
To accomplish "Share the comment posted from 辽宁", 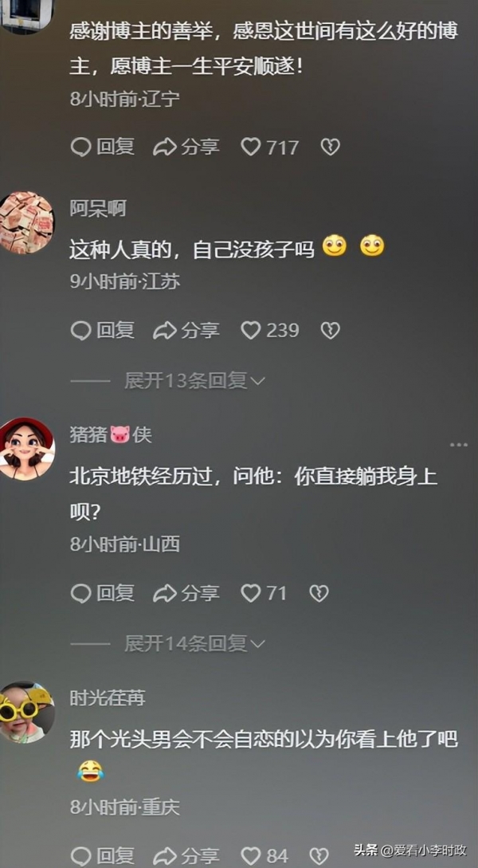I will point(186,147).
